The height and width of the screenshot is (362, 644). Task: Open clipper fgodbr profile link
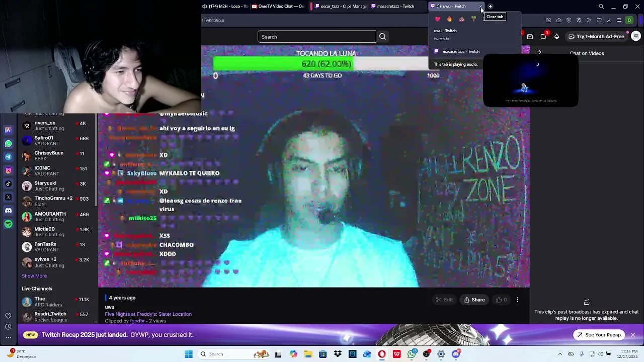pos(137,321)
